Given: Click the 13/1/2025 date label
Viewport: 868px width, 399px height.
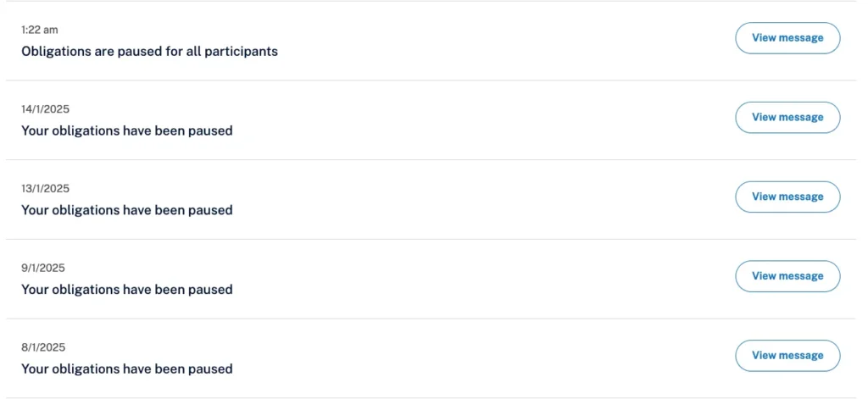Looking at the screenshot, I should tap(45, 188).
